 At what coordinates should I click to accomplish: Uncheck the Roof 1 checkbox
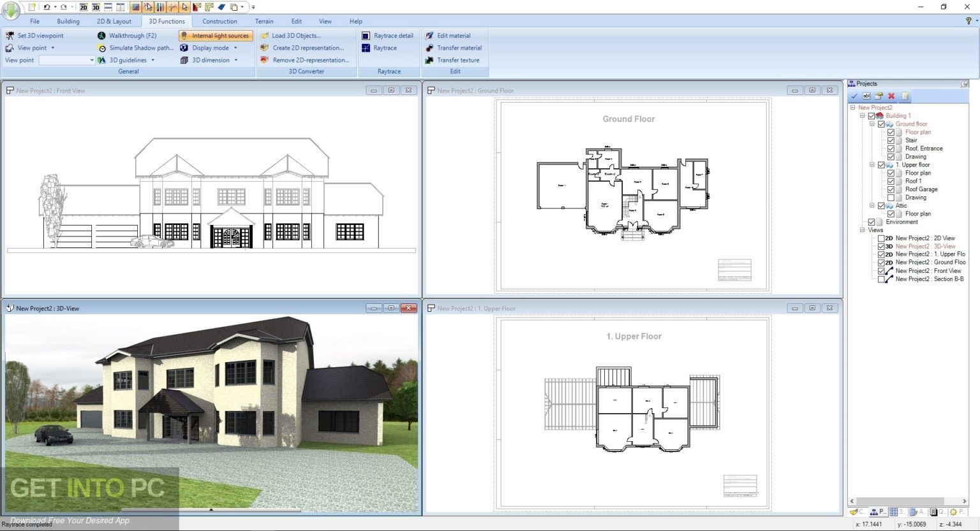point(891,181)
